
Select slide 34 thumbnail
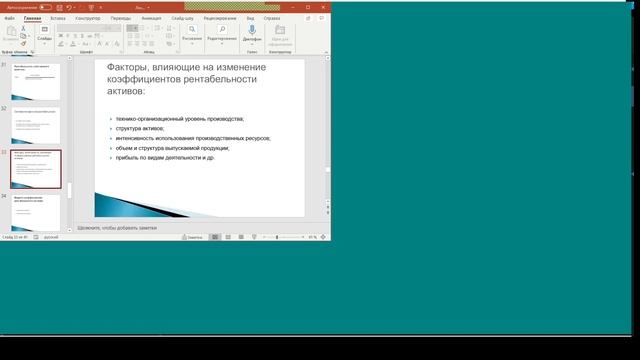[x=36, y=213]
